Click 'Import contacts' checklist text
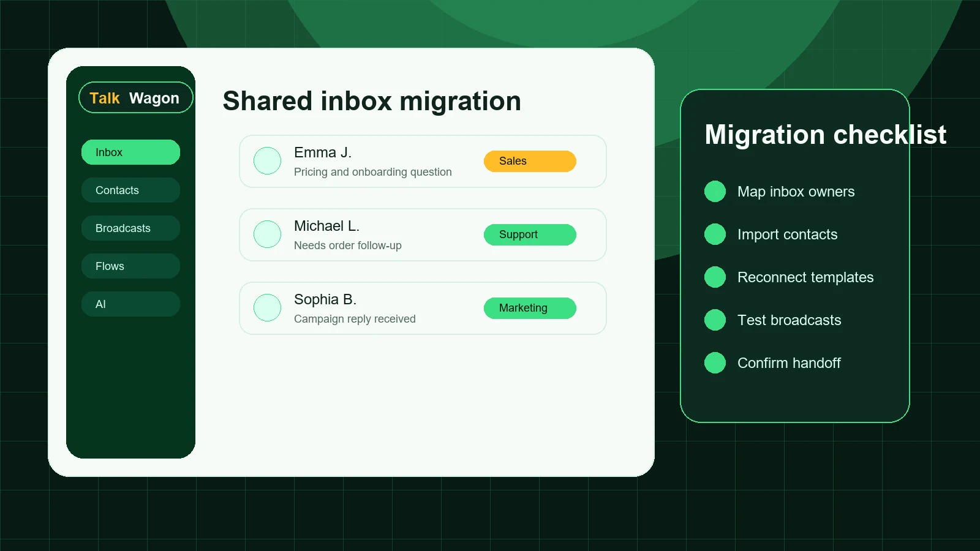Viewport: 980px width, 551px height. tap(787, 234)
